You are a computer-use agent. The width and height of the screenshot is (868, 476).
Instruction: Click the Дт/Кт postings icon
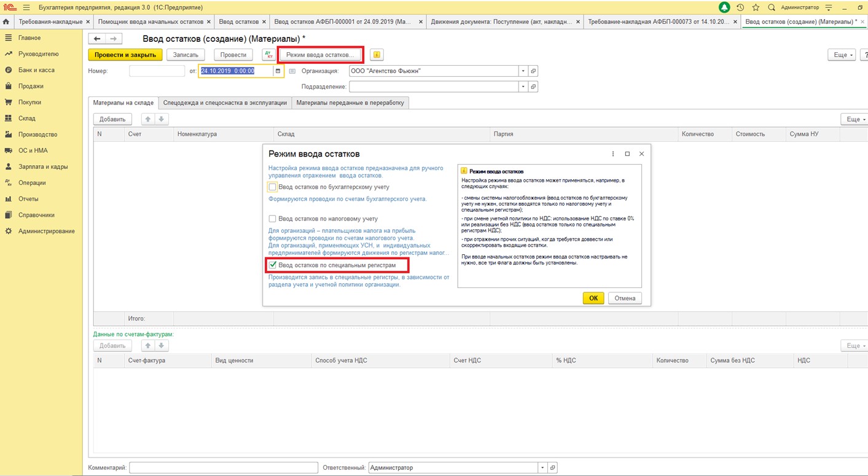(268, 55)
